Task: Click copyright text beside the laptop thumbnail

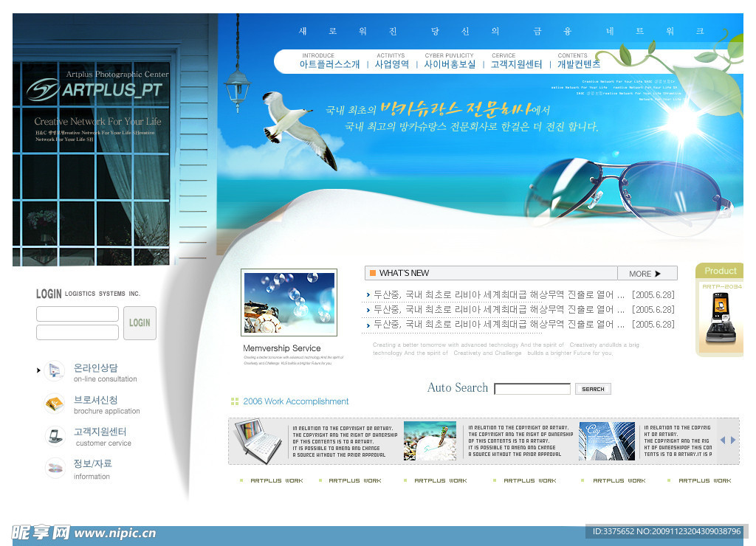Action: pyautogui.click(x=344, y=441)
